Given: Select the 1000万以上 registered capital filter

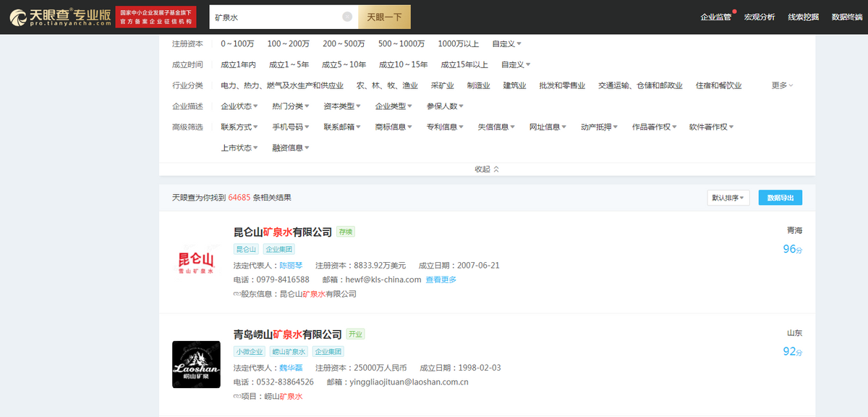Looking at the screenshot, I should coord(458,43).
